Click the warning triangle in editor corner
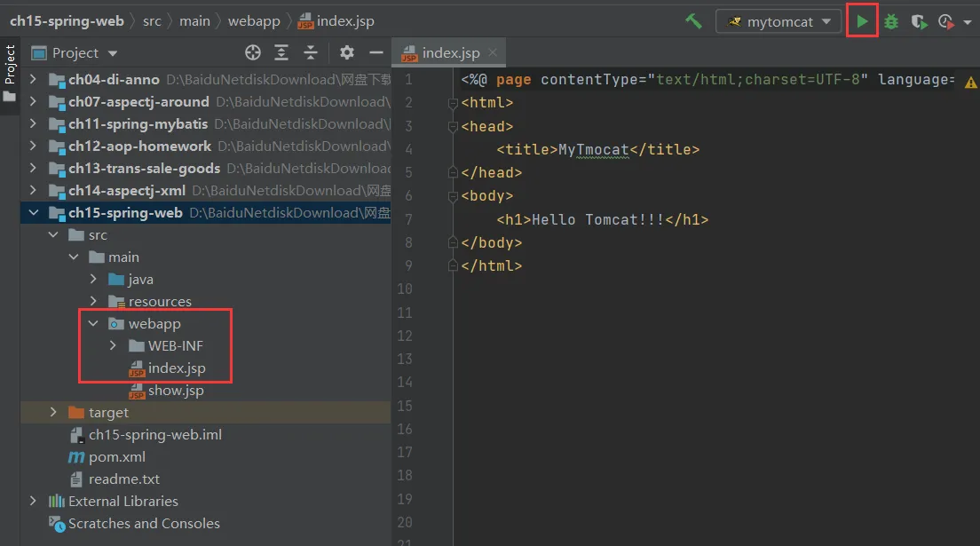The height and width of the screenshot is (546, 980). [x=970, y=82]
